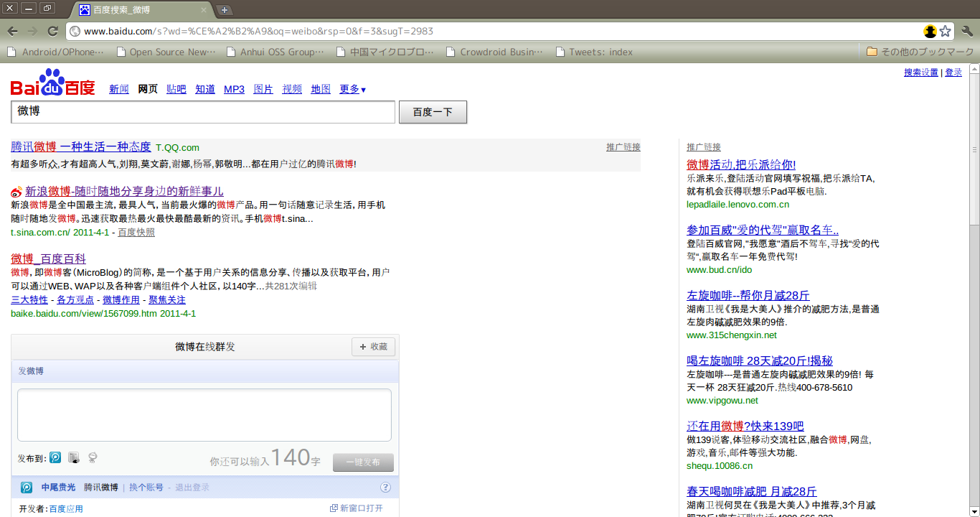Click 搜索设置 at top right
This screenshot has width=980, height=517.
[x=921, y=73]
